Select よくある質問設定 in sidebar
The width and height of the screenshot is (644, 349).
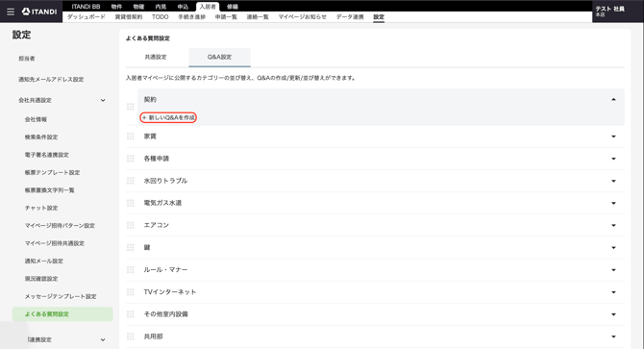coord(62,314)
